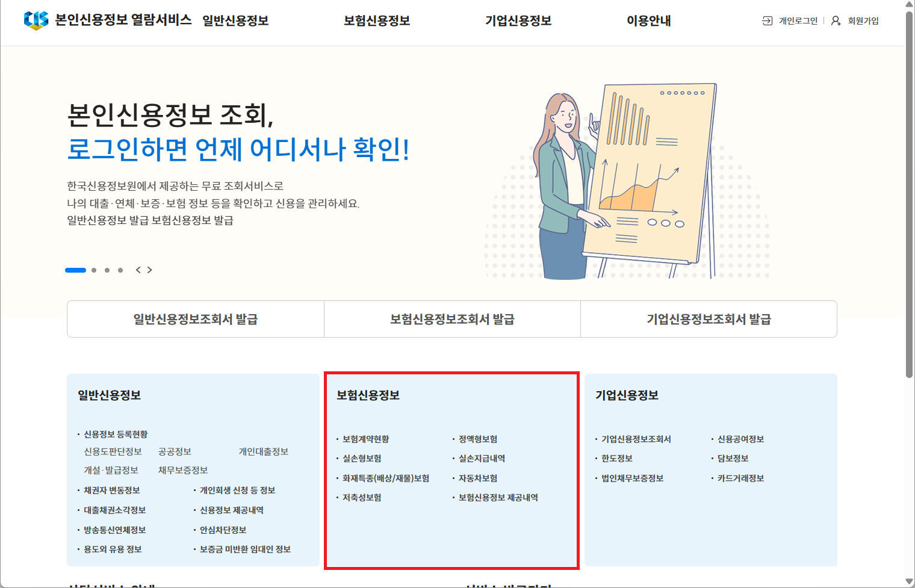
Task: Open 화재특종(배상/재물)보험 link
Action: (x=386, y=478)
